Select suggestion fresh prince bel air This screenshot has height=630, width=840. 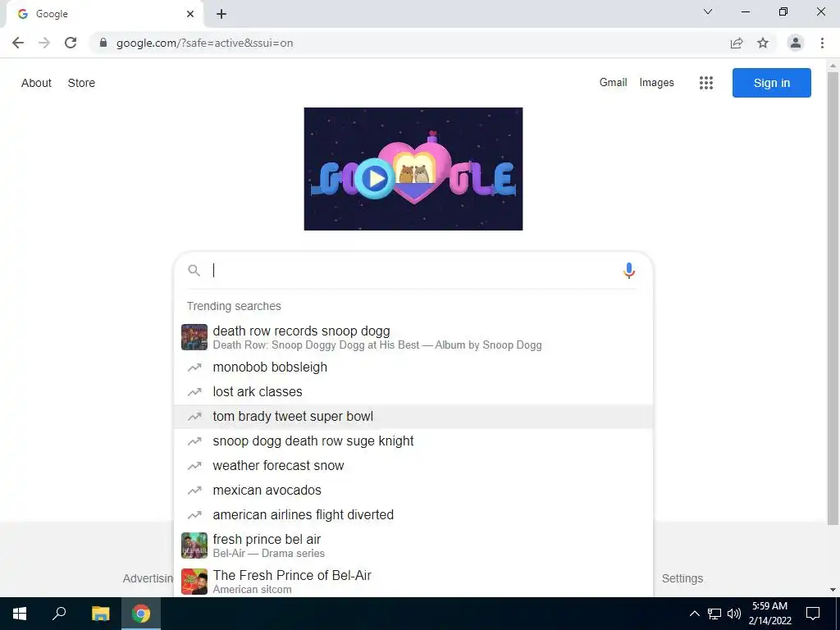pyautogui.click(x=413, y=546)
